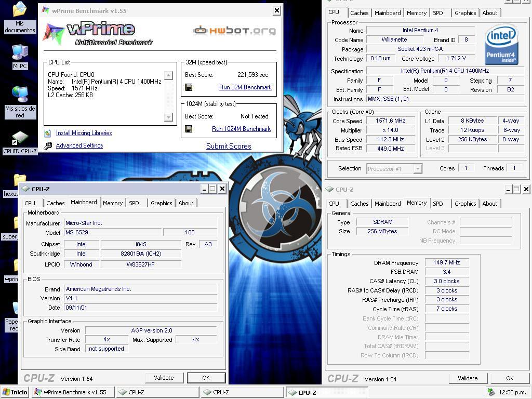Click the Intel Pentium 4 logo badge
The width and height of the screenshot is (532, 399).
(501, 45)
